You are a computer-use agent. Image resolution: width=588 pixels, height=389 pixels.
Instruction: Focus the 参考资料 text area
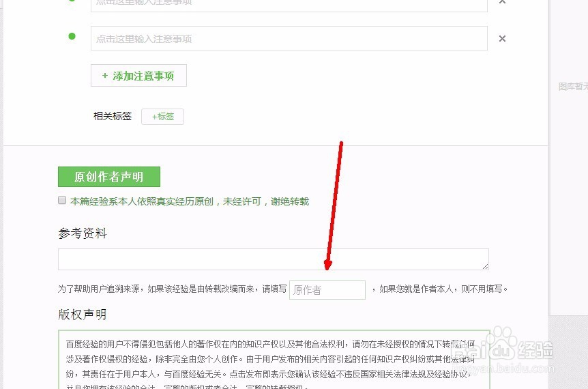[x=274, y=259]
